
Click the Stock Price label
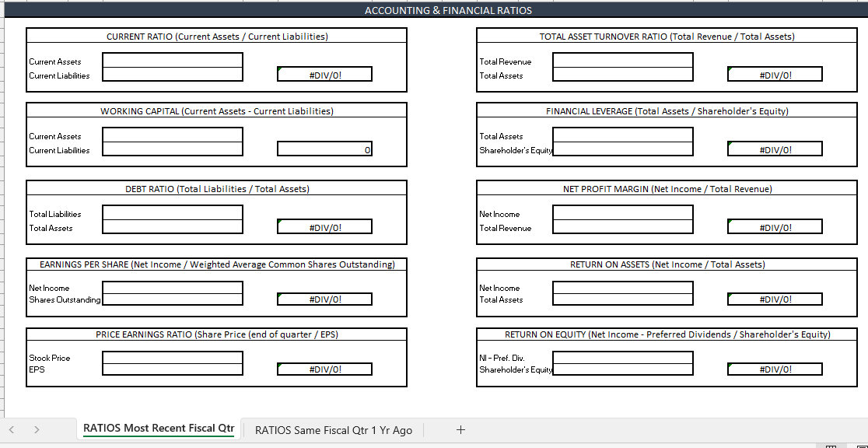tap(49, 358)
